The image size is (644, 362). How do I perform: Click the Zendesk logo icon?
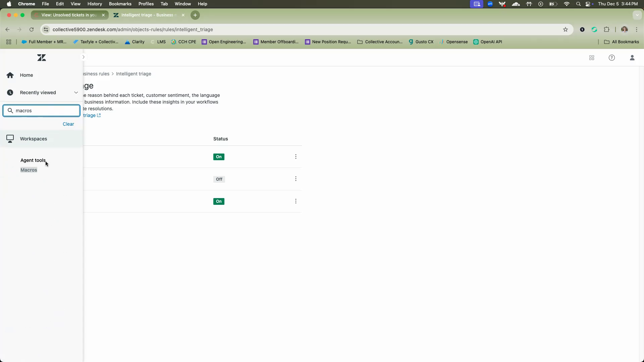coord(42,58)
